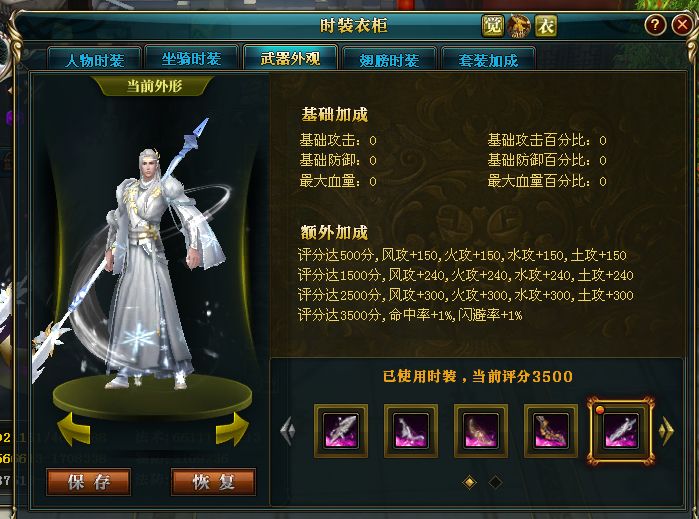Switch to the 翅膀时装 tab

(389, 59)
